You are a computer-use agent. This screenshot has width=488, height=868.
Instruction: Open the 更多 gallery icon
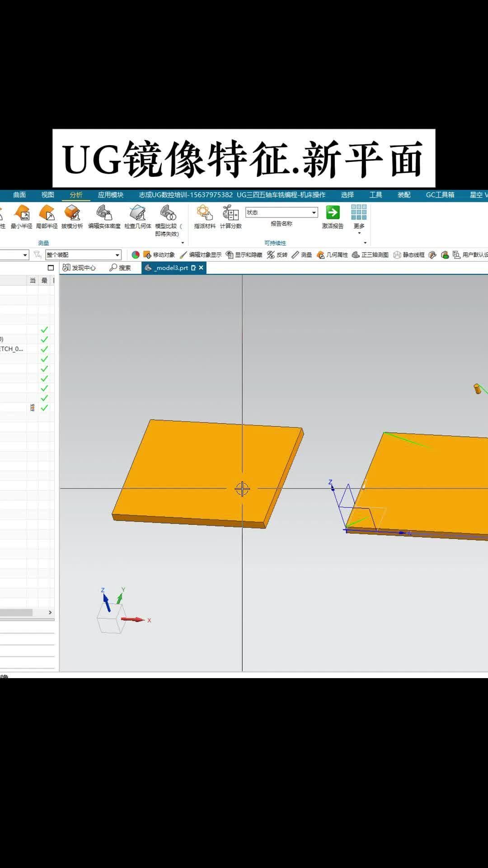359,212
